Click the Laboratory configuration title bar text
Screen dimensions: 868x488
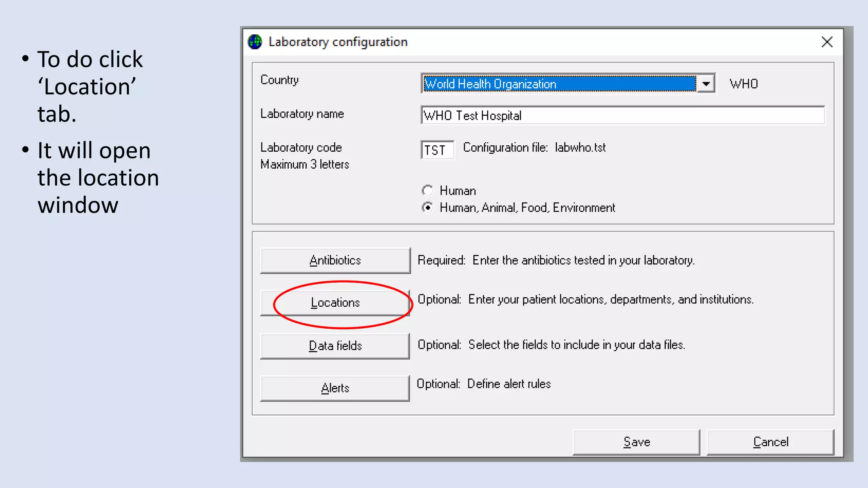tap(338, 42)
